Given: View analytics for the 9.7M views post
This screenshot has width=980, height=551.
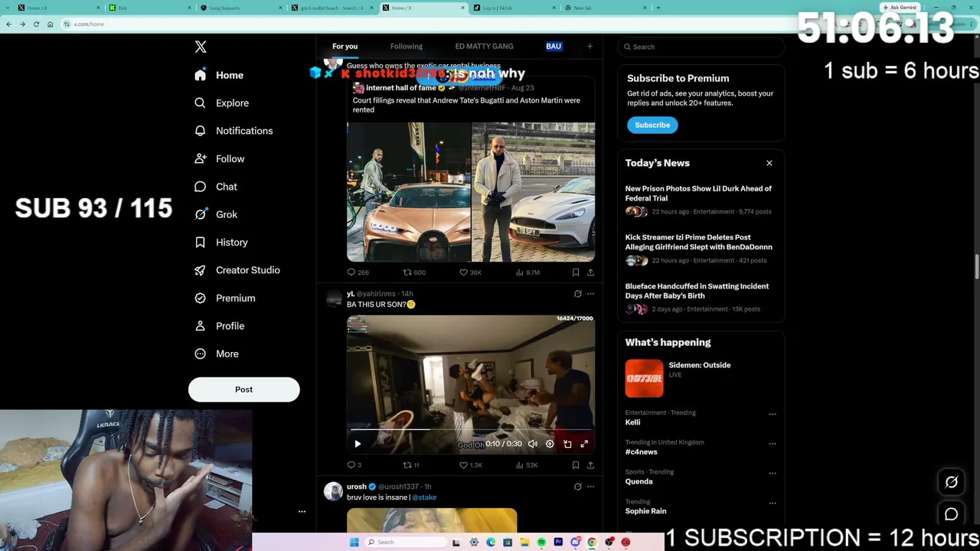Looking at the screenshot, I should pos(528,272).
